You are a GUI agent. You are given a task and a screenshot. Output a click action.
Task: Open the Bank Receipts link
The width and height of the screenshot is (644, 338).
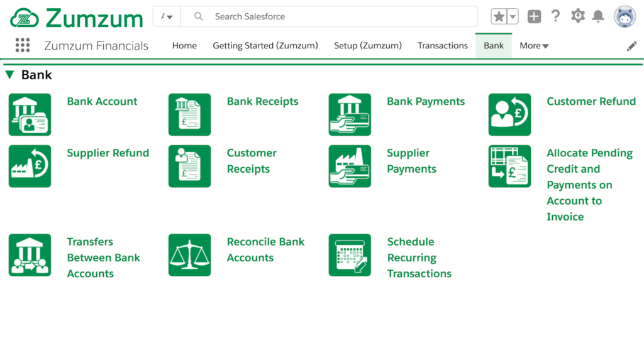262,101
